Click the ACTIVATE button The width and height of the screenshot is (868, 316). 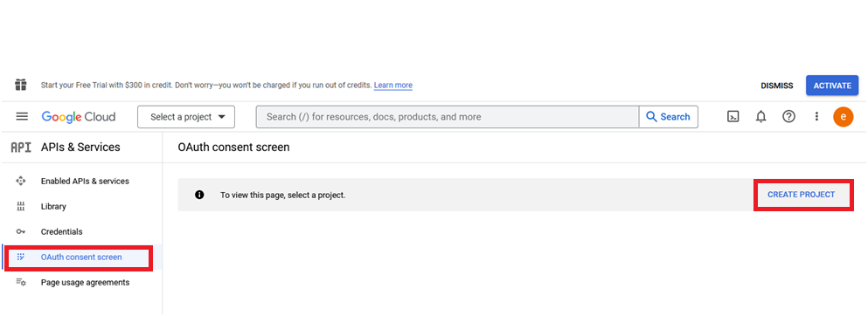(x=832, y=86)
